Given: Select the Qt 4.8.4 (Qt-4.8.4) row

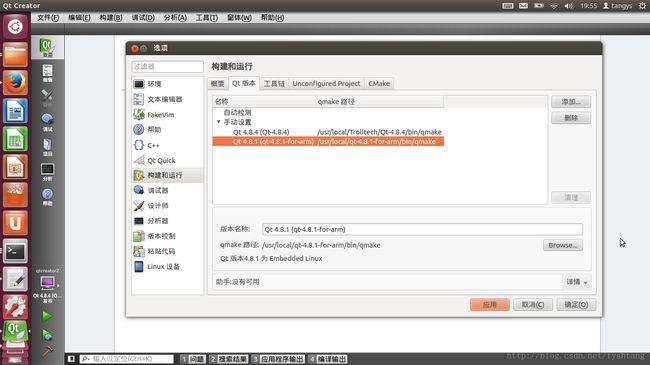Looking at the screenshot, I should coord(328,132).
